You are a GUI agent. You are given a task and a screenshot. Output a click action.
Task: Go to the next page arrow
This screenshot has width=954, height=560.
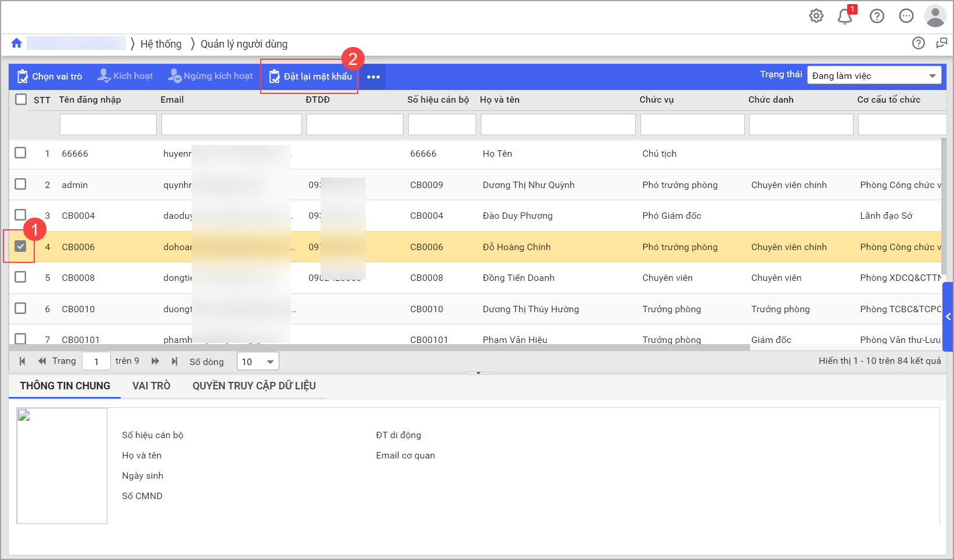coord(155,362)
